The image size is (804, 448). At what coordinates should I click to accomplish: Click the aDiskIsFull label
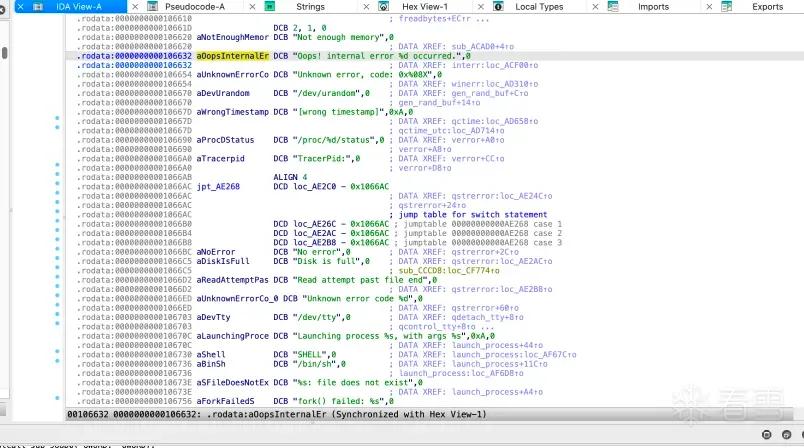223,261
